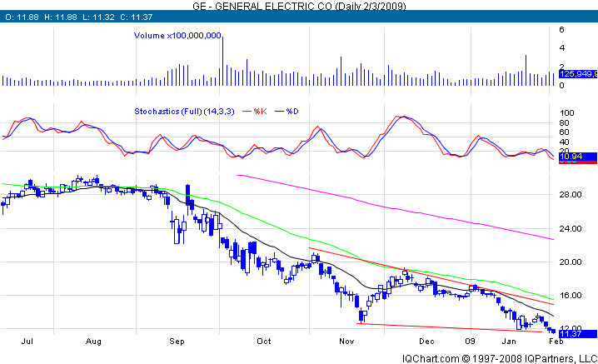Select the L: 11.32 low value
Image resolution: width=598 pixels, height=364 pixels.
[x=98, y=17]
